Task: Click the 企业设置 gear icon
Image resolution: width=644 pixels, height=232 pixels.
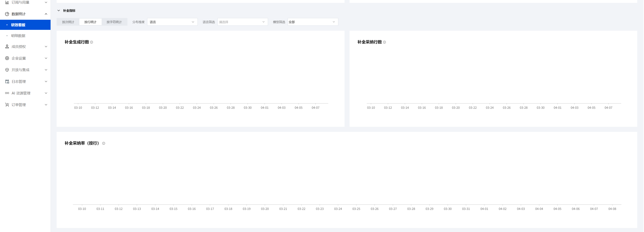Action: pos(7,58)
